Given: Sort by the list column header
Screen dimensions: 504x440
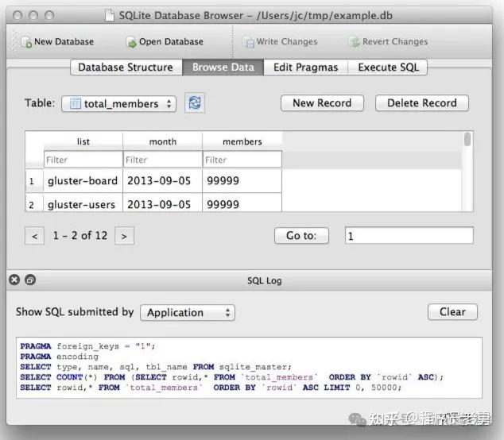Looking at the screenshot, I should point(83,141).
